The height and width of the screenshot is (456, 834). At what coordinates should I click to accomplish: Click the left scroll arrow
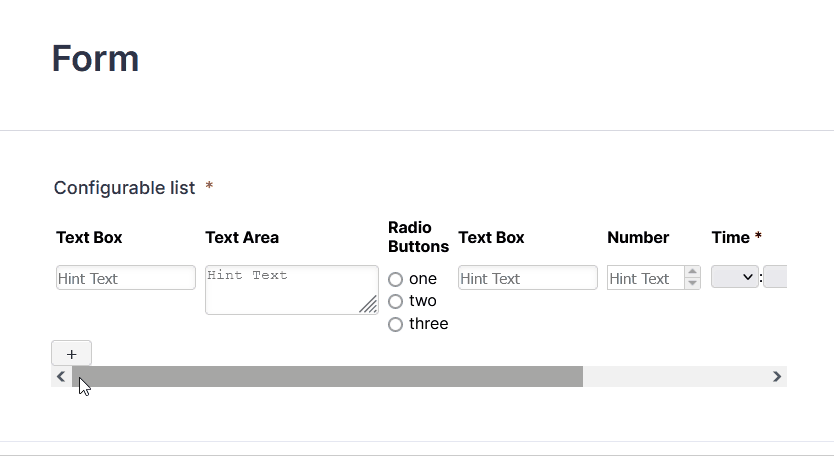tap(61, 376)
